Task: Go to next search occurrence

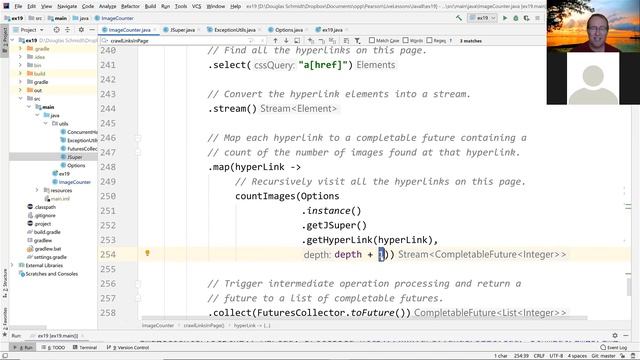Action: tap(286, 40)
